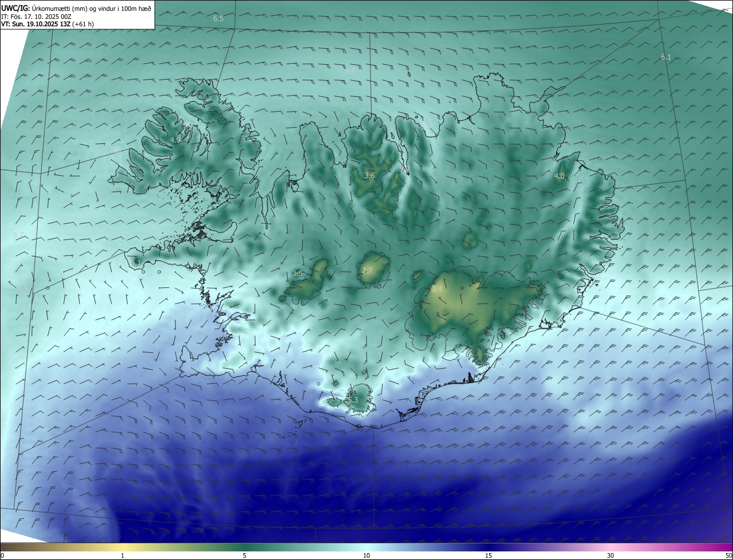Pick the dark green colorbar segment above label 5
Image resolution: width=733 pixels, height=560 pixels.
pos(245,547)
